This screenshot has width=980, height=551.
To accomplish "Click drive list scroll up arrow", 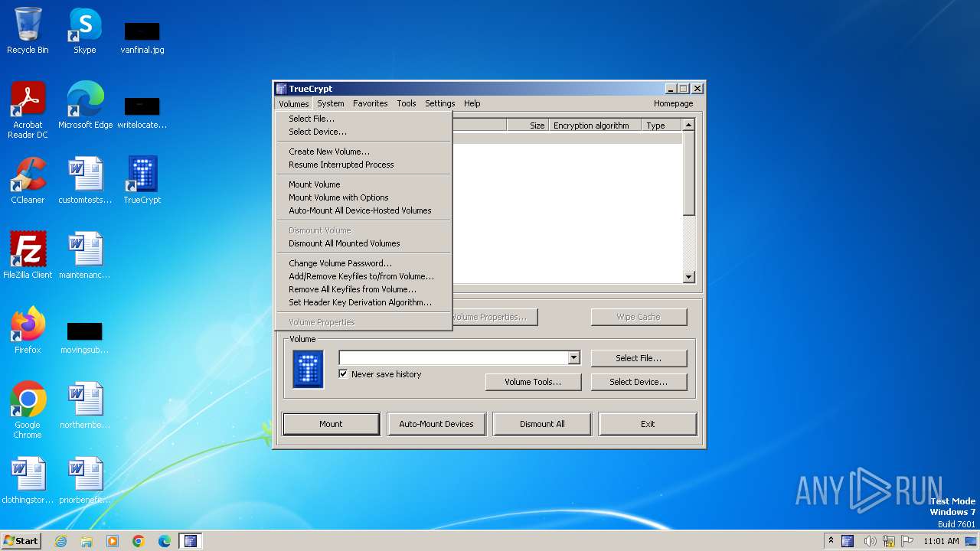I will [x=688, y=125].
